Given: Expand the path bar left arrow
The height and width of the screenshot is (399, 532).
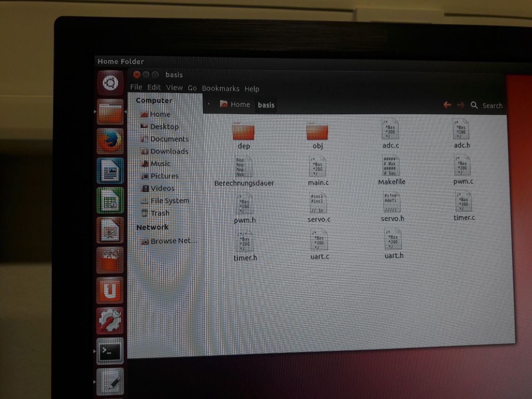Looking at the screenshot, I should click(x=209, y=104).
